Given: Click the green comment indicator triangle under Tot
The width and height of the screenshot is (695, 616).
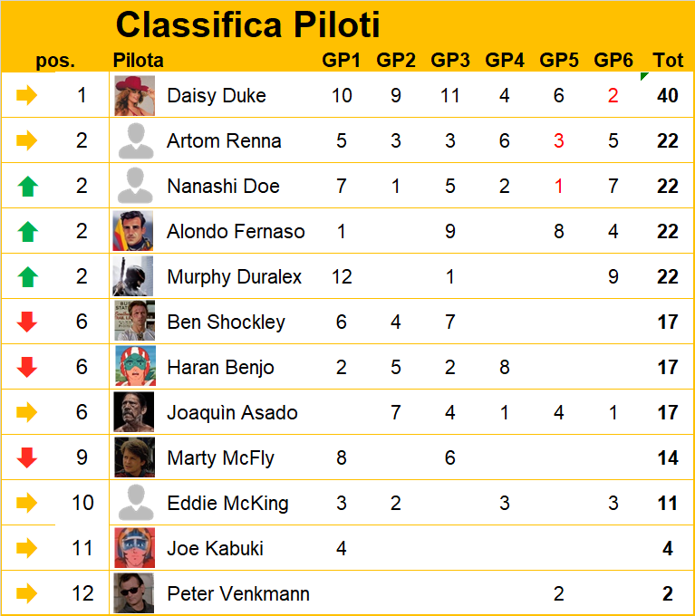Looking at the screenshot, I should click(644, 76).
